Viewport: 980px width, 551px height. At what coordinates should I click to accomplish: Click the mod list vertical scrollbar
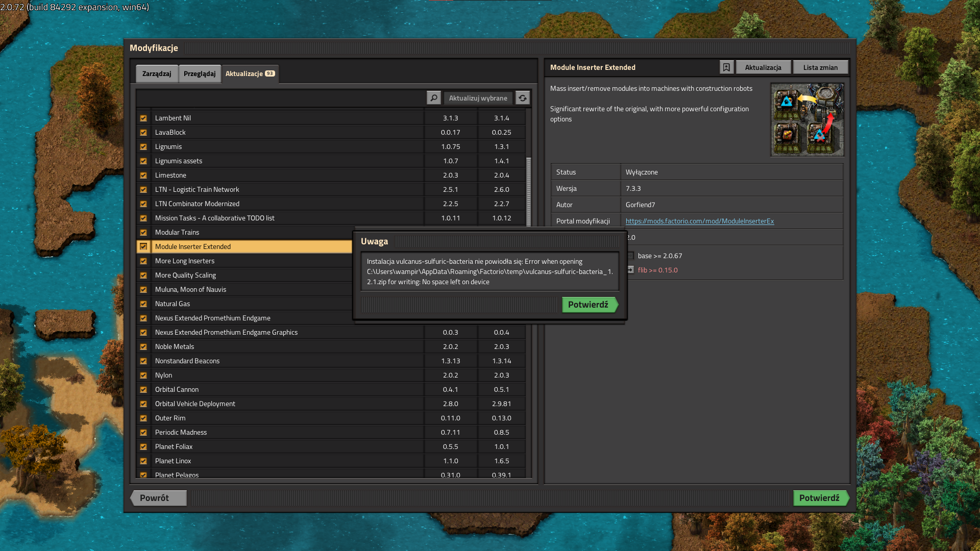529,191
